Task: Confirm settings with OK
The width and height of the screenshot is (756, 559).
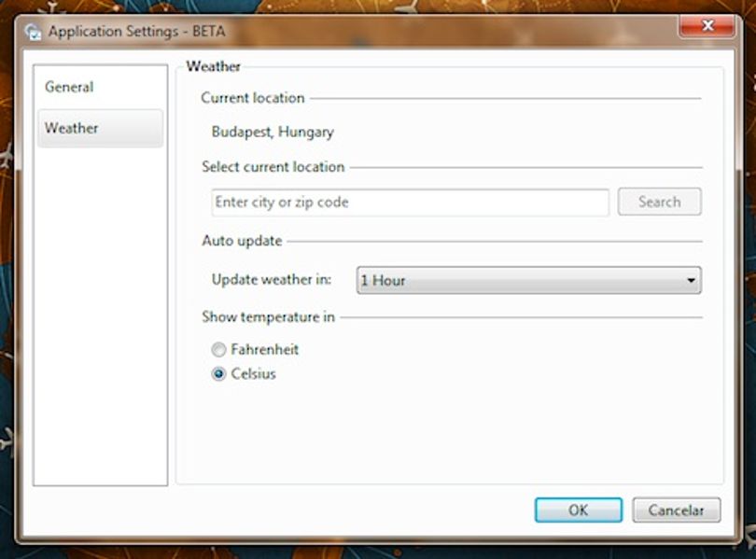Action: pos(578,510)
